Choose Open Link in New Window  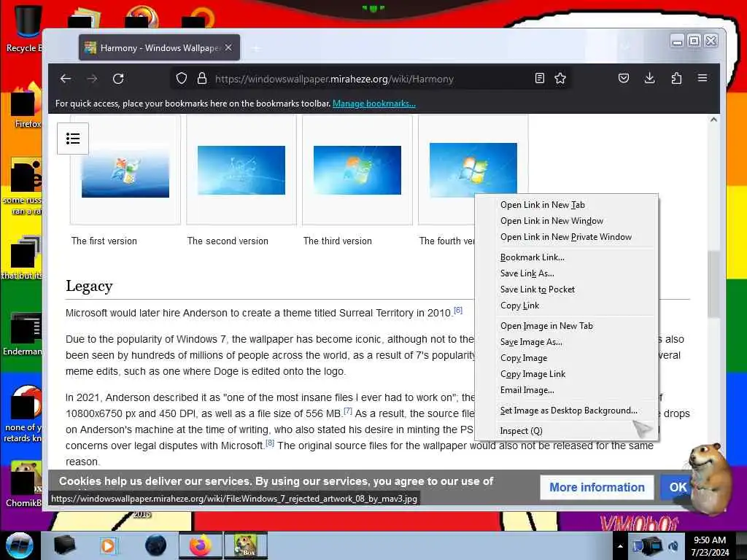[566, 221]
